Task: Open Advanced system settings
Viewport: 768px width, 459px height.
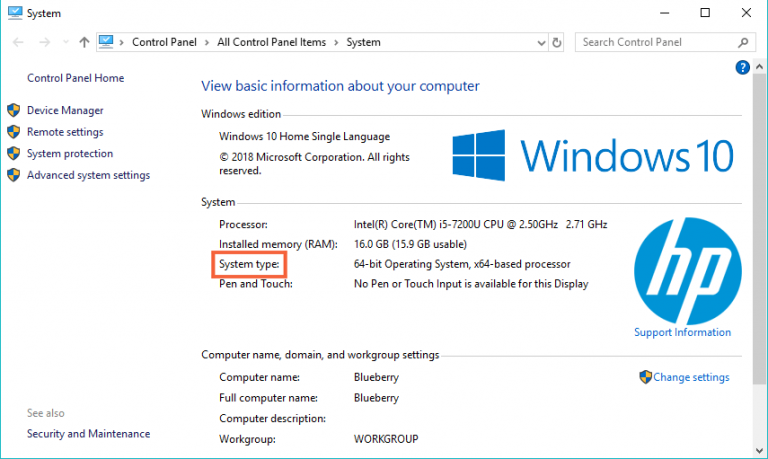Action: (x=88, y=176)
